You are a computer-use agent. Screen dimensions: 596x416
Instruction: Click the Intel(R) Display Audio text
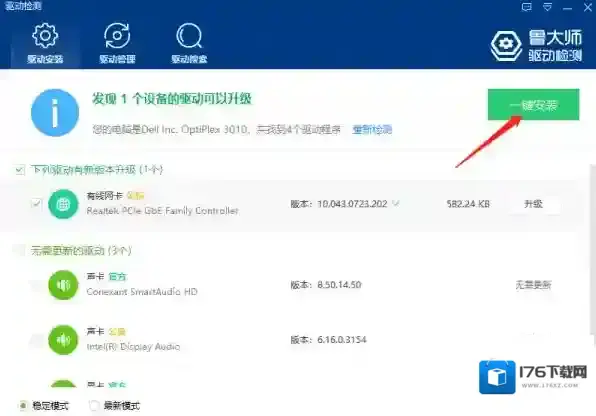pyautogui.click(x=133, y=346)
